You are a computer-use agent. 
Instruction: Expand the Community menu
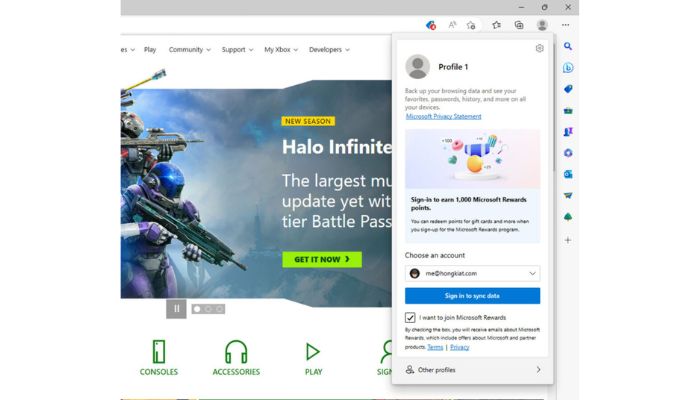pyautogui.click(x=189, y=50)
